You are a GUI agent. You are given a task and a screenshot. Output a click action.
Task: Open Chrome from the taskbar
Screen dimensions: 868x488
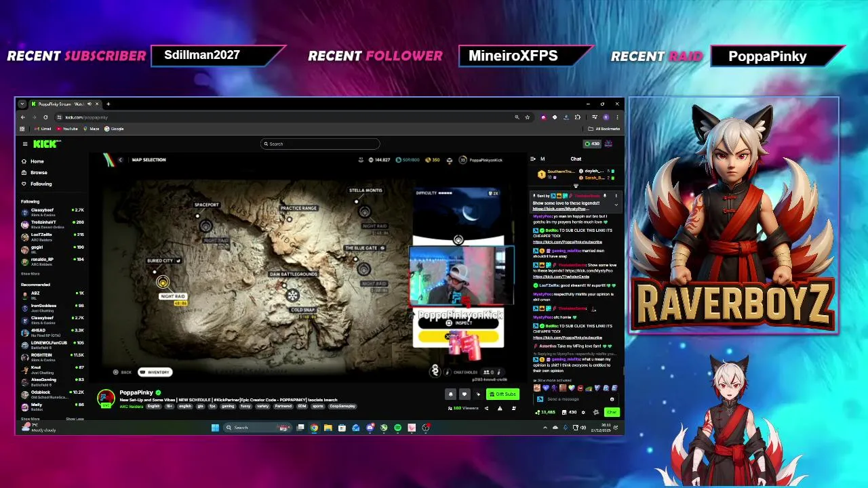tap(314, 428)
